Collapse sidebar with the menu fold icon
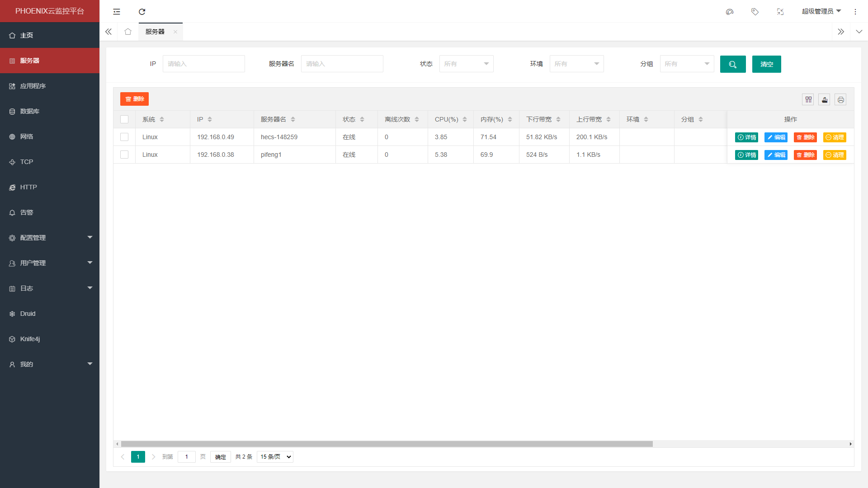This screenshot has width=868, height=488. (x=117, y=12)
